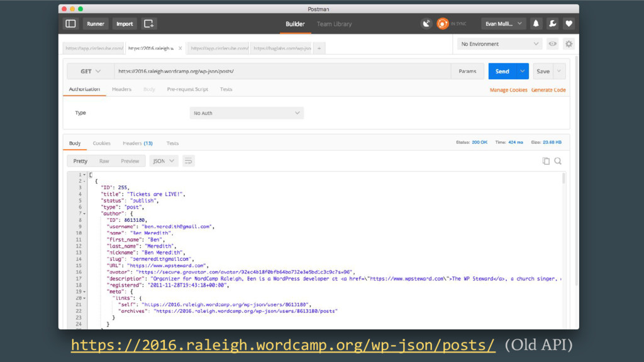Switch response view to Preview

pos(130,161)
